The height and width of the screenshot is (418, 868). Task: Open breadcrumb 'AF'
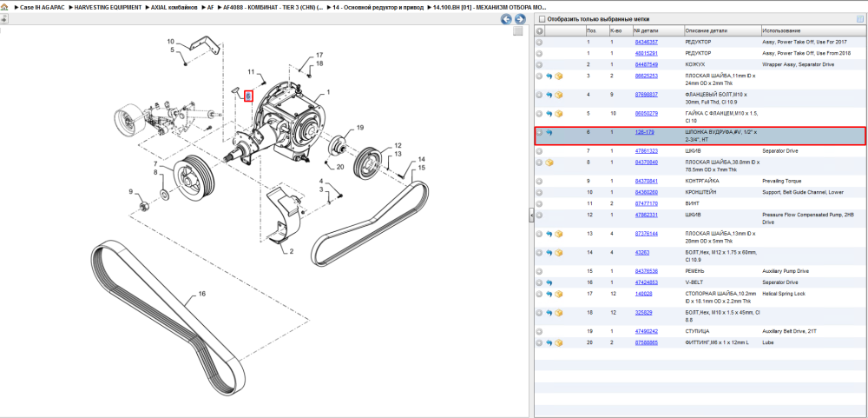[x=210, y=8]
